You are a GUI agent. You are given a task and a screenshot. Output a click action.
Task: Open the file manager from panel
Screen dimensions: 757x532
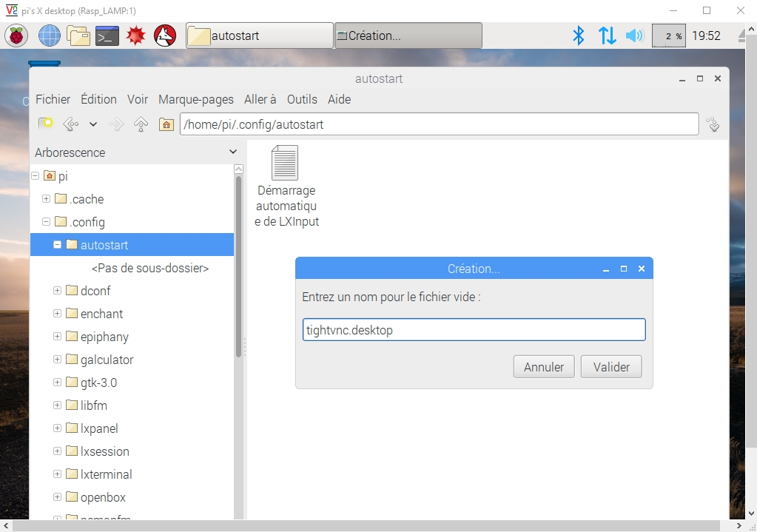[x=78, y=36]
